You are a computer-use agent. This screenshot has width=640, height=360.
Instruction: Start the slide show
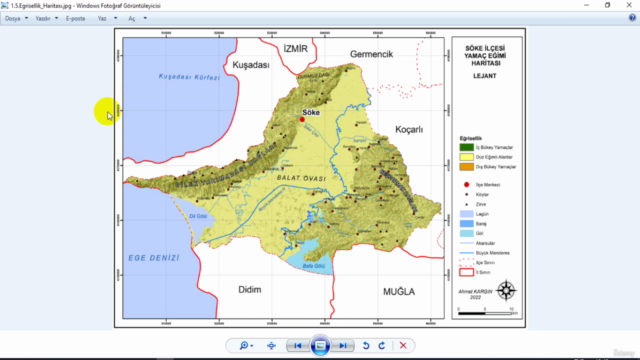coord(320,346)
